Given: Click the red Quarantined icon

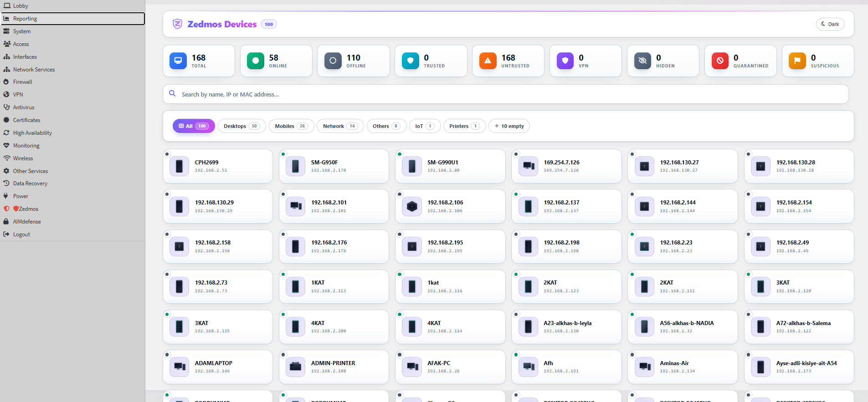Looking at the screenshot, I should pyautogui.click(x=720, y=61).
